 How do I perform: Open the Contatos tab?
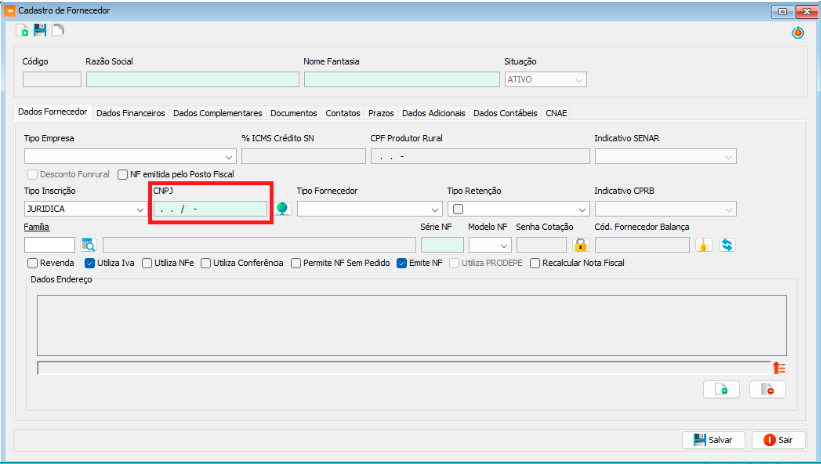[342, 113]
